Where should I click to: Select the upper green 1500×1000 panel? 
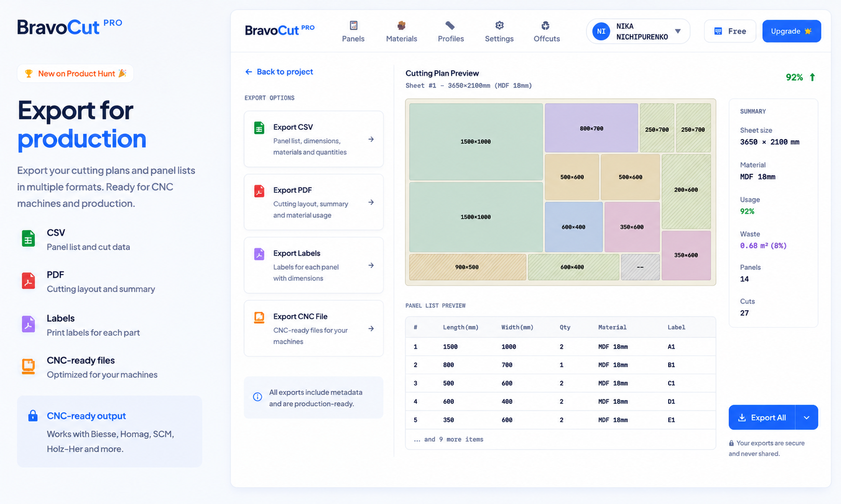476,141
